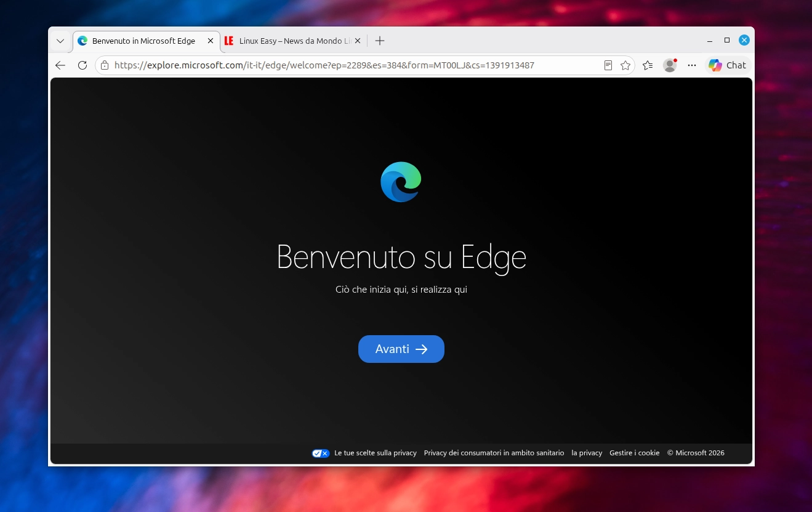Click the © Microsoft 2026 text
Screen dimensions: 812x512
696,453
